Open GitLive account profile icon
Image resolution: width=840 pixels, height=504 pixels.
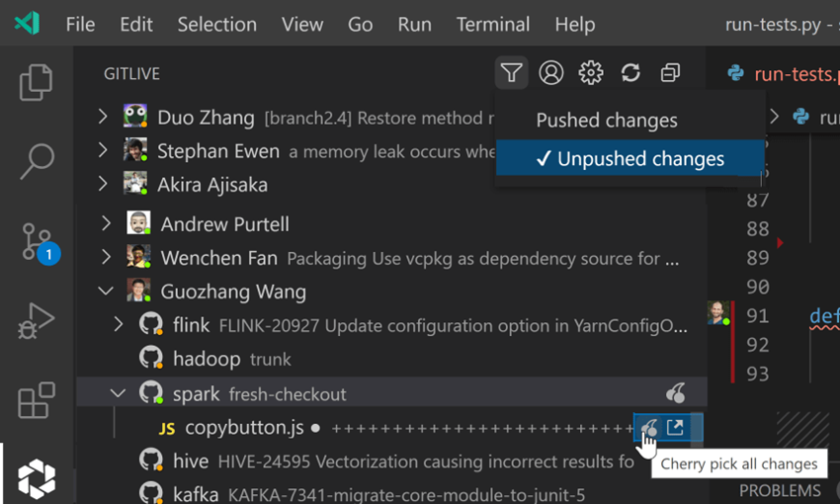coord(550,72)
